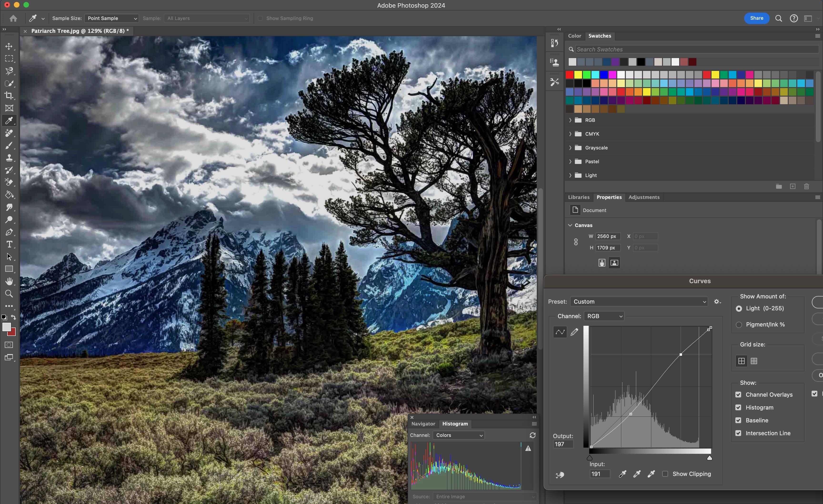Select the Move tool
823x504 pixels.
9,46
